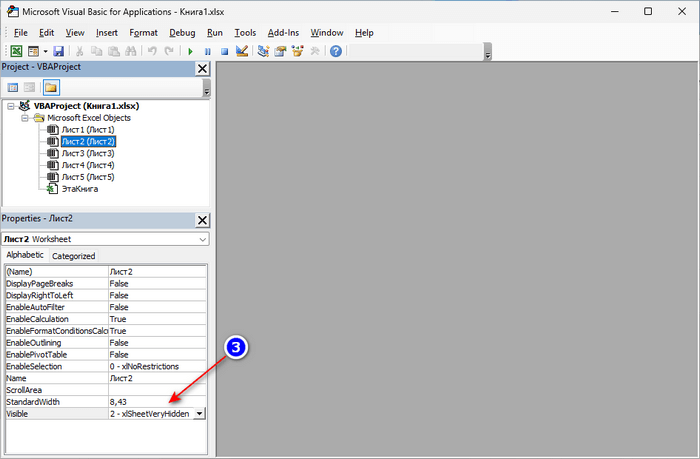This screenshot has width=700, height=459.
Task: Collapse the VBAProject (Книга1.xlsx) tree node
Action: pos(11,106)
